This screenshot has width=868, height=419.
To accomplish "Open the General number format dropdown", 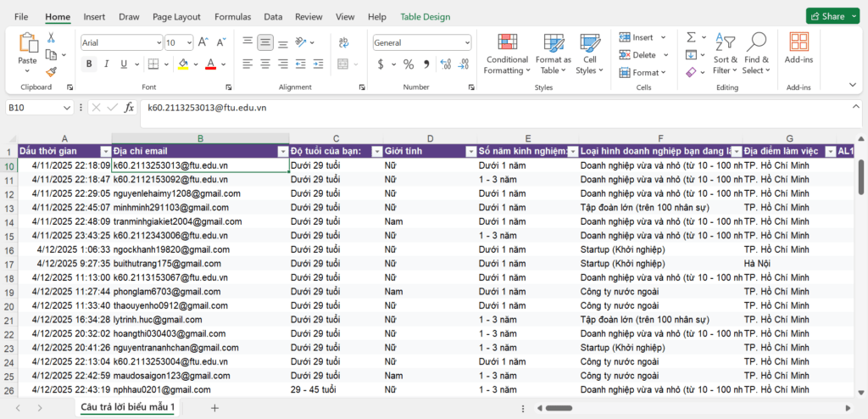I will [467, 42].
